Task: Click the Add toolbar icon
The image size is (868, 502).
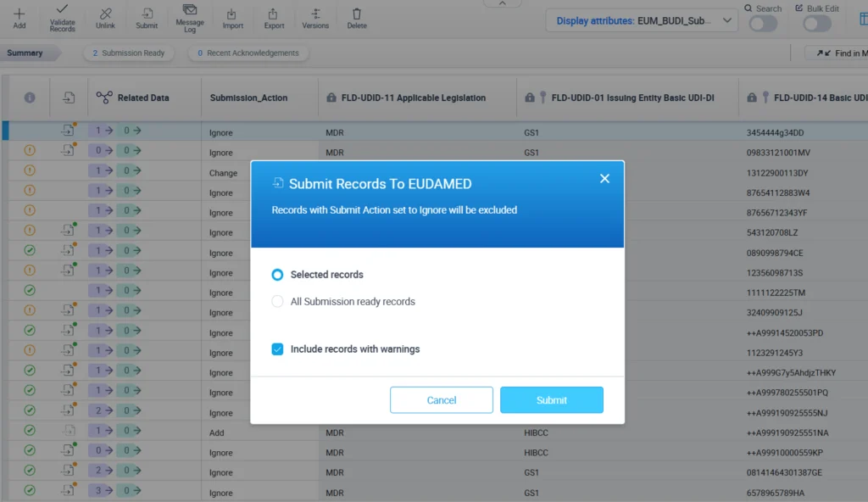Action: (19, 18)
